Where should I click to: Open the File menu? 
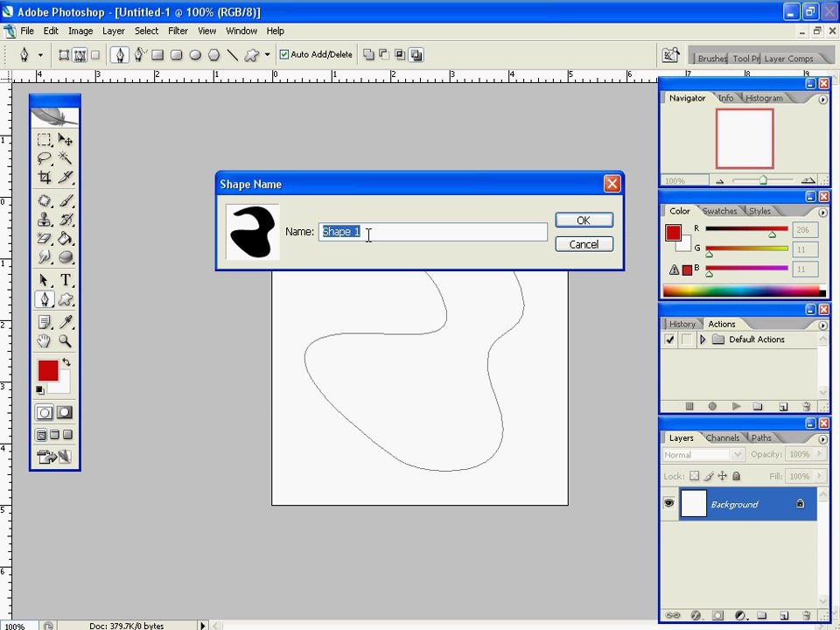[27, 31]
